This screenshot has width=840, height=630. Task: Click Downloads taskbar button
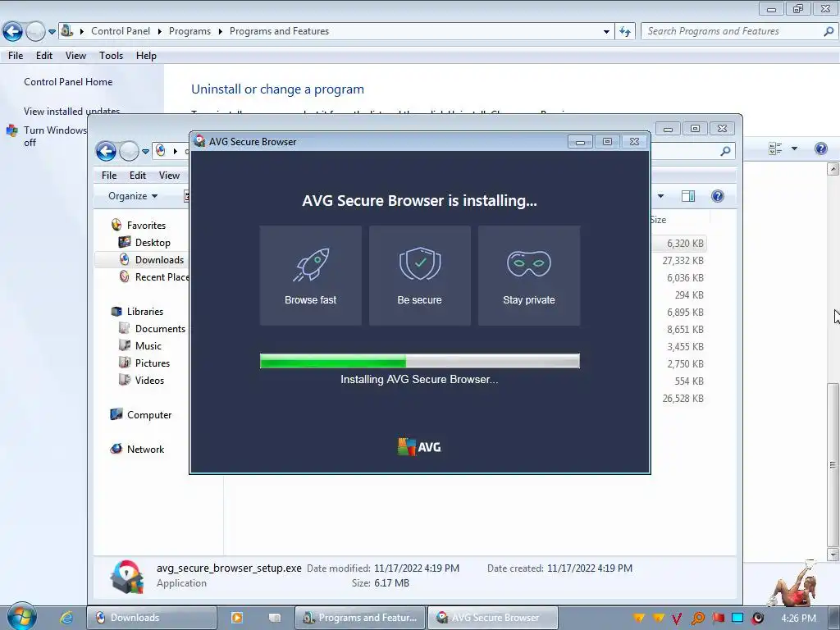tap(152, 618)
